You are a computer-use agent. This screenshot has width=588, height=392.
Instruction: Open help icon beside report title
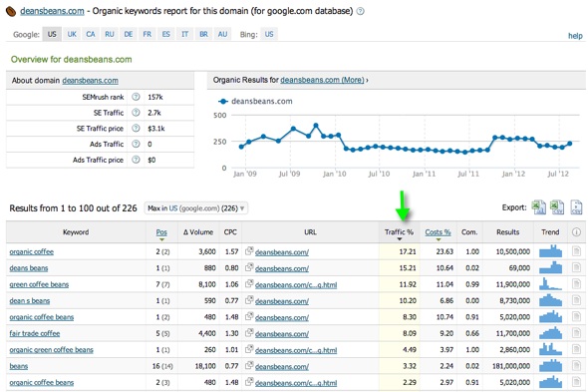360,11
